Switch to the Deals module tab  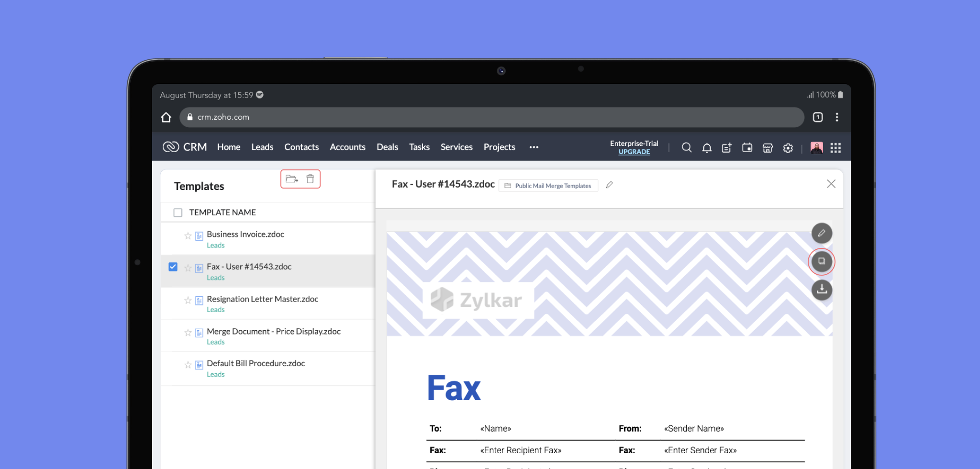coord(387,147)
